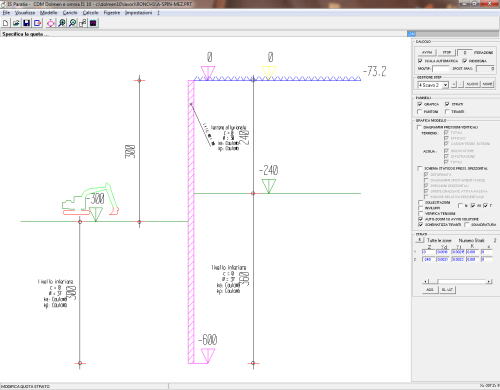Enable the Puntoni panel checkbox
This screenshot has height=390, width=500.
(420, 111)
